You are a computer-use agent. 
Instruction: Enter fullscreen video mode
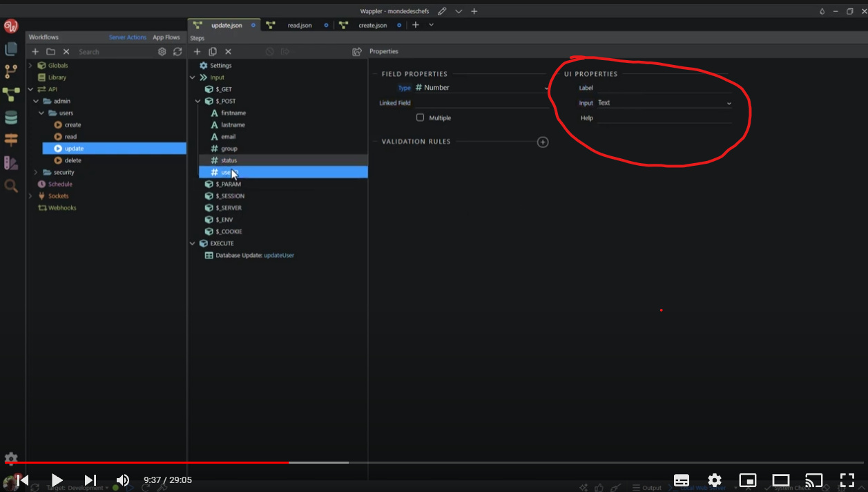pyautogui.click(x=847, y=480)
